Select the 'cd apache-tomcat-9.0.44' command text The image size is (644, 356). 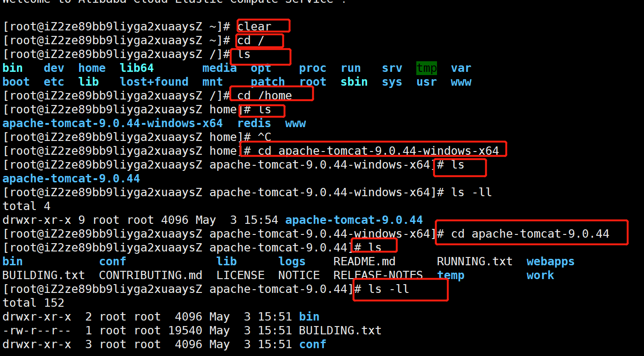click(530, 234)
